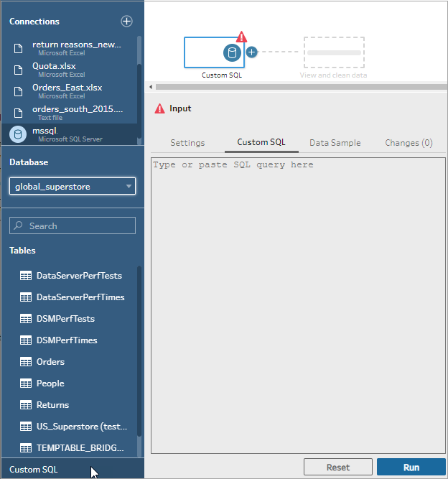Image resolution: width=448 pixels, height=479 pixels.
Task: Click the magnifier icon in Search box
Action: pyautogui.click(x=19, y=225)
